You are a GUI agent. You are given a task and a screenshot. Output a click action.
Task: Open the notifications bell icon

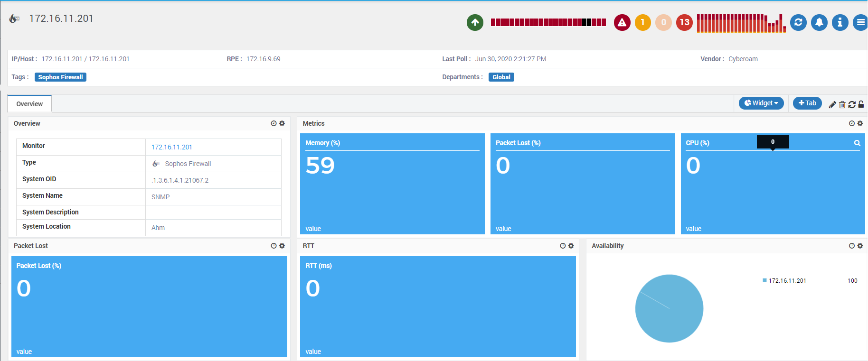pyautogui.click(x=819, y=22)
